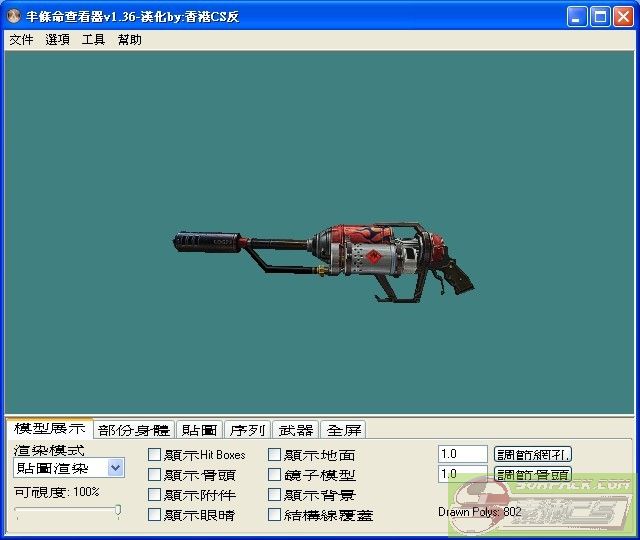Check the 顯示地面 option
The width and height of the screenshot is (640, 540).
[x=275, y=455]
